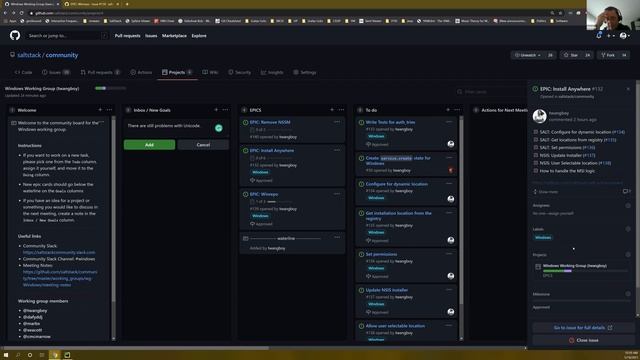Add a card to Inbox / New Goals column

[216, 110]
